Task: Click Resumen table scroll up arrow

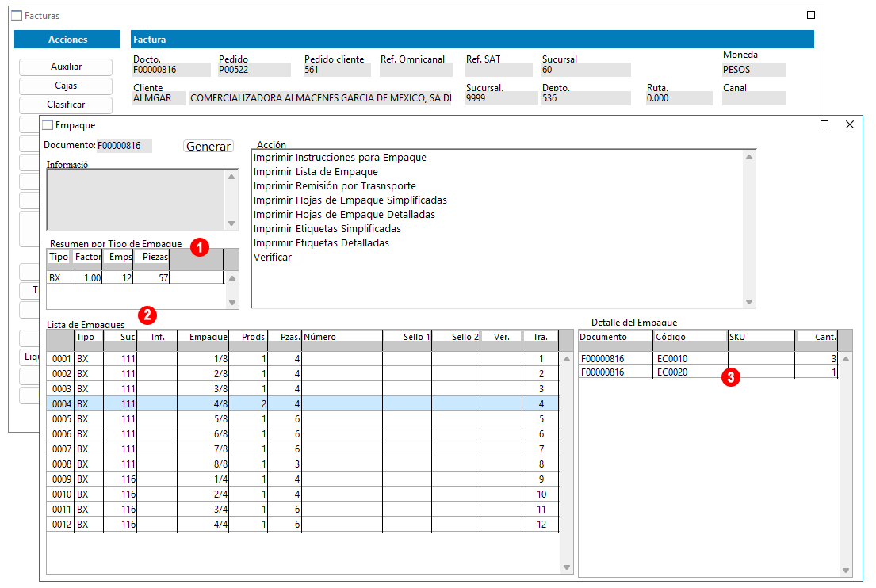Action: point(231,278)
